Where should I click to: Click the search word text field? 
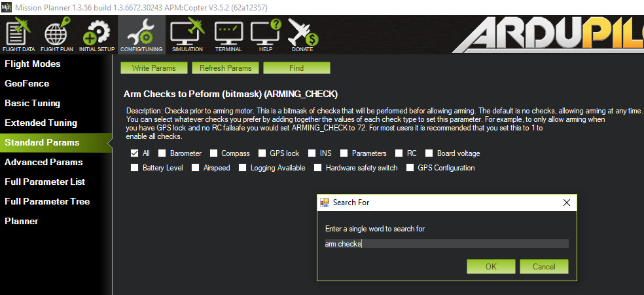click(446, 244)
